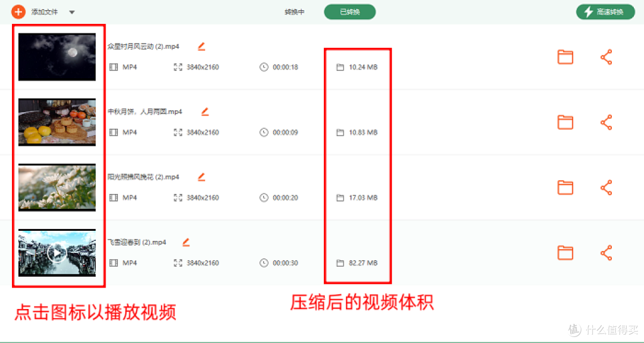Click the orange plus add-file icon
Viewport: 644px width, 343px height.
tap(18, 12)
